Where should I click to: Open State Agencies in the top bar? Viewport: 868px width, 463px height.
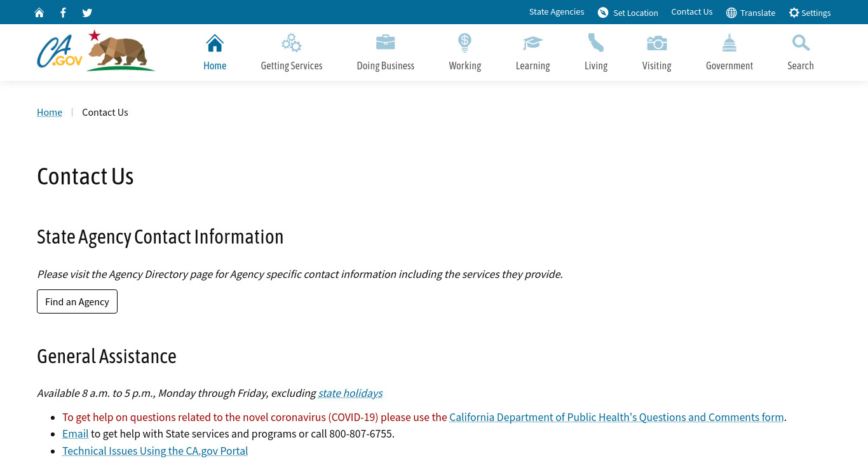point(557,12)
